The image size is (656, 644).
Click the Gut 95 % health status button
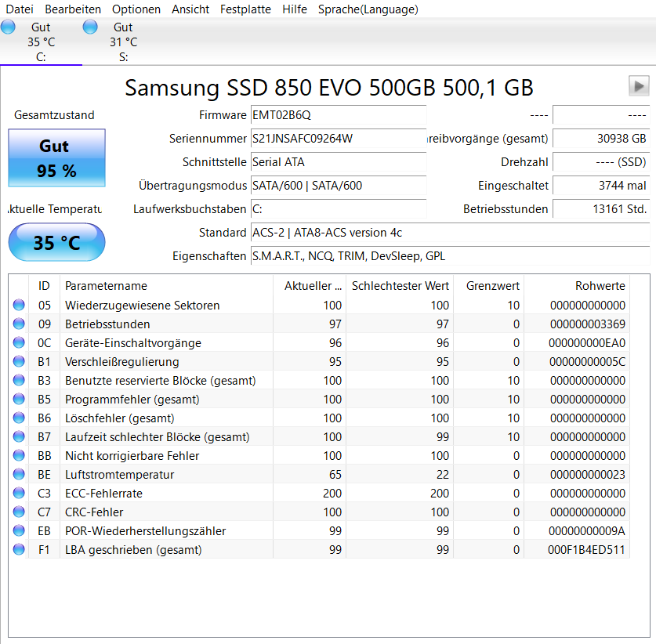(x=57, y=158)
